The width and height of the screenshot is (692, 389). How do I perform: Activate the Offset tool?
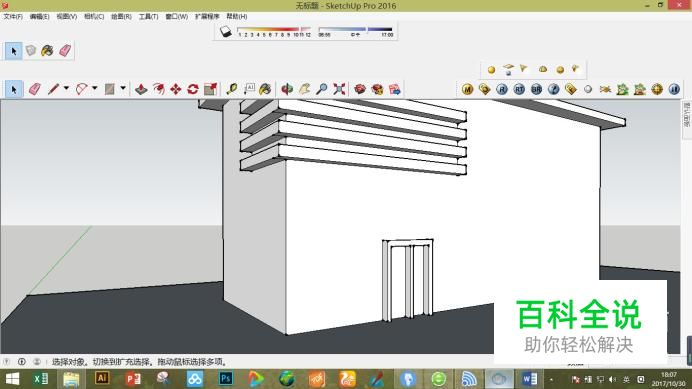click(x=158, y=89)
